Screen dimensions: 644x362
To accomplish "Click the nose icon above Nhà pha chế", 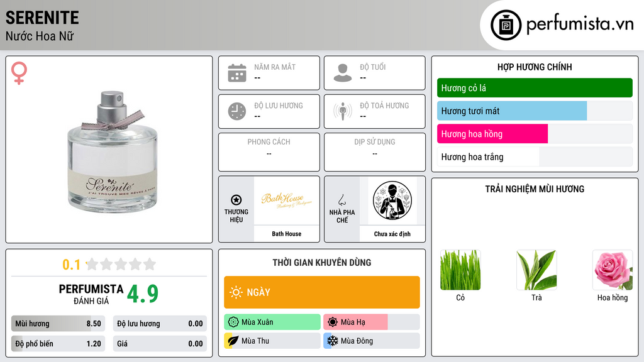I will coord(341,200).
